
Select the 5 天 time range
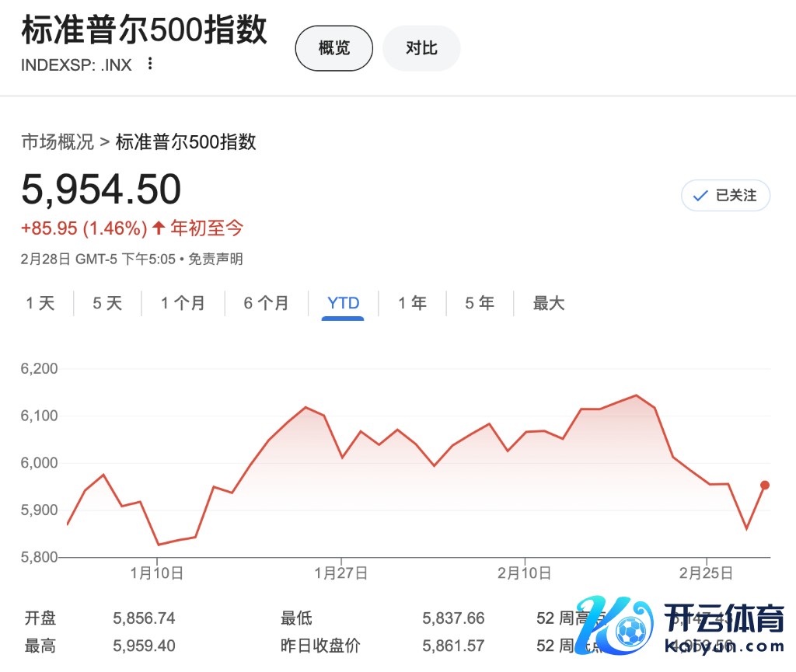point(107,303)
